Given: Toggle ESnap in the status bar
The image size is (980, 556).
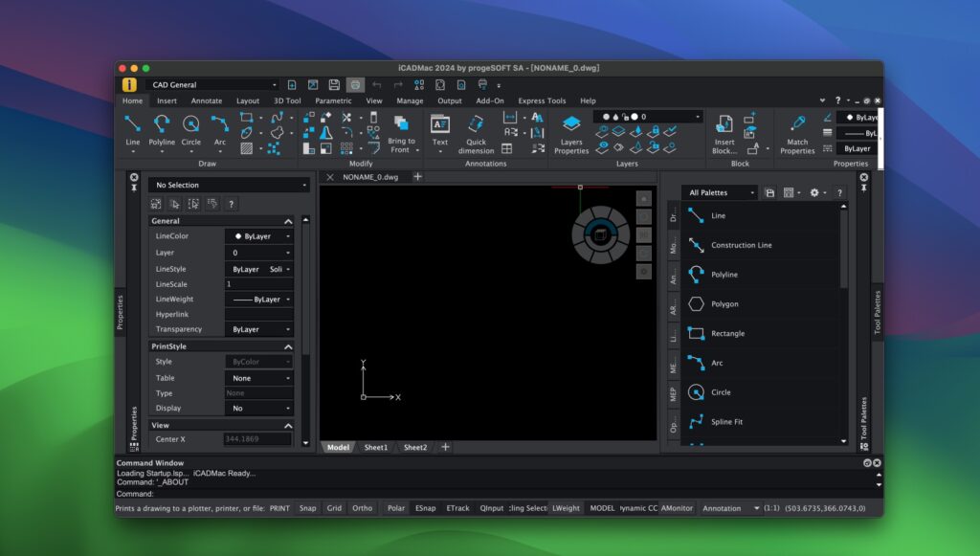Looking at the screenshot, I should click(x=426, y=508).
